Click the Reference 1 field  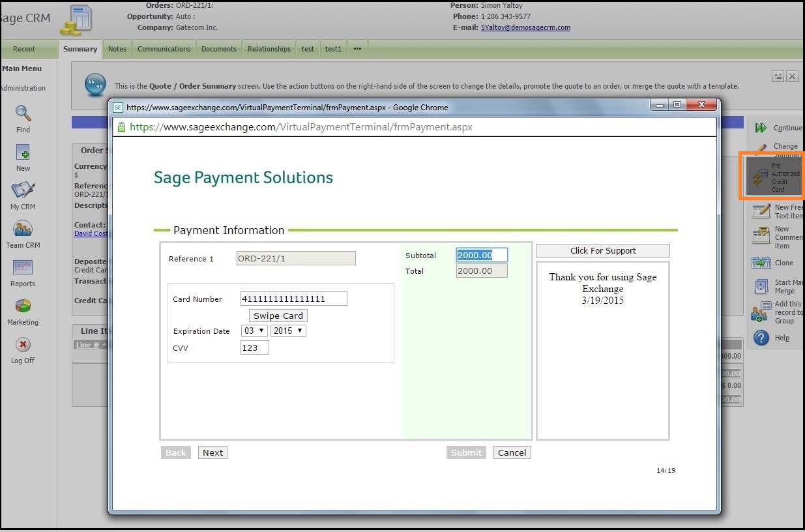click(x=296, y=258)
